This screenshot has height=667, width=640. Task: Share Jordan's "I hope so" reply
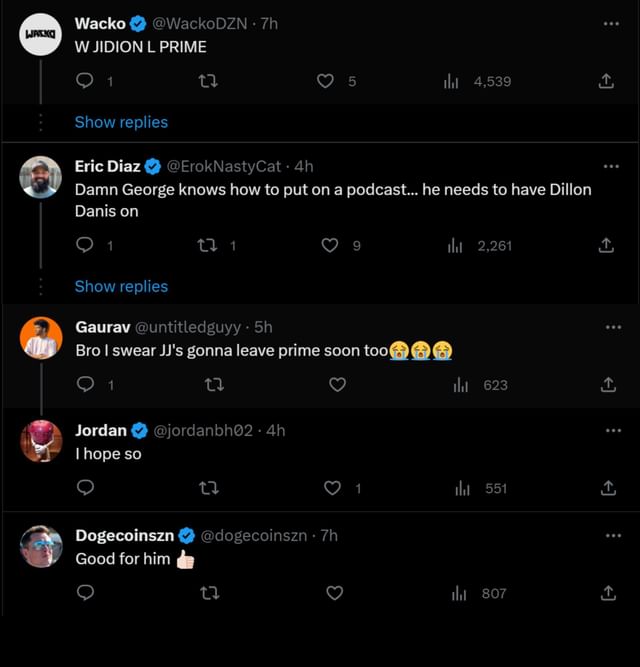pos(606,488)
